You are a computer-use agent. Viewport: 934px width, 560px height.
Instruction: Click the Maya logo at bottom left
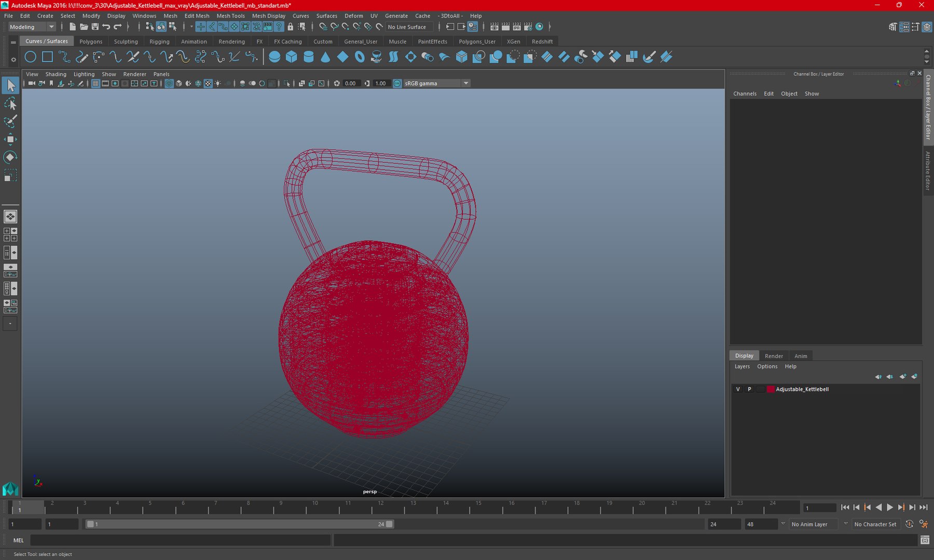click(10, 488)
